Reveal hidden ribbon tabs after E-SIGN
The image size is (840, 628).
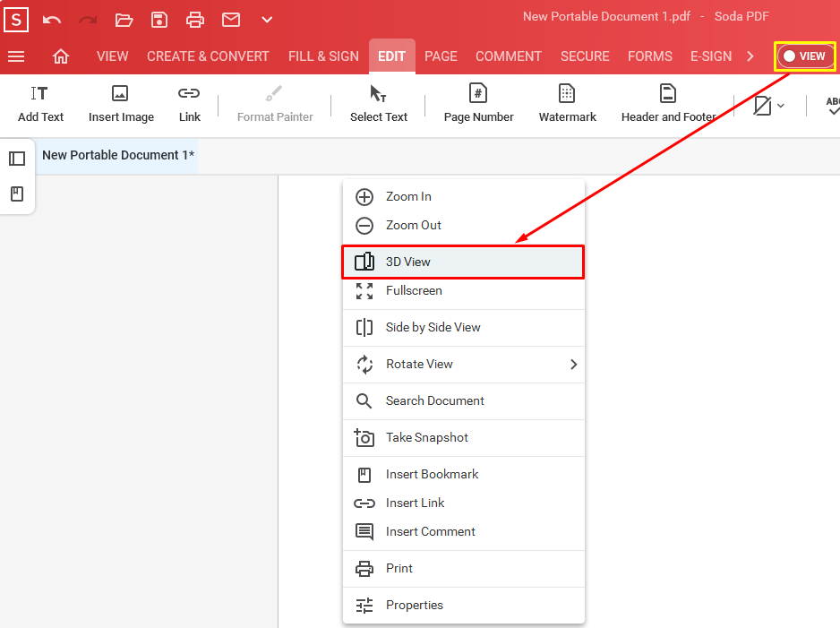click(x=751, y=56)
